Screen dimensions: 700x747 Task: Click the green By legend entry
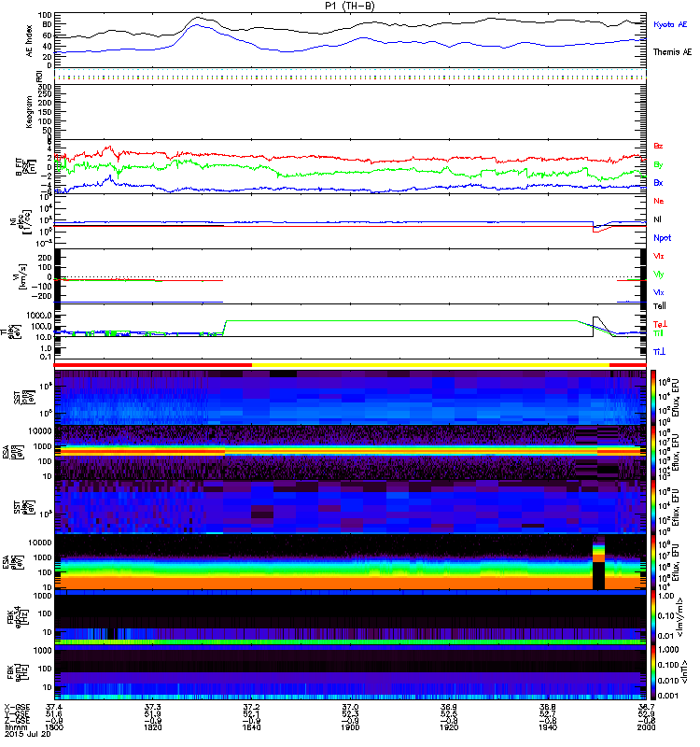pos(658,164)
